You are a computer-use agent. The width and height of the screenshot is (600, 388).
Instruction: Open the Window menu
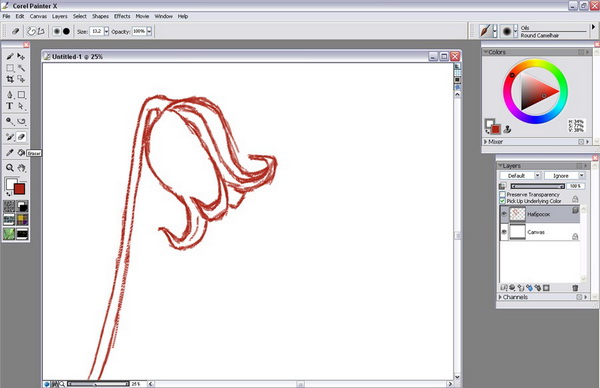pyautogui.click(x=163, y=16)
